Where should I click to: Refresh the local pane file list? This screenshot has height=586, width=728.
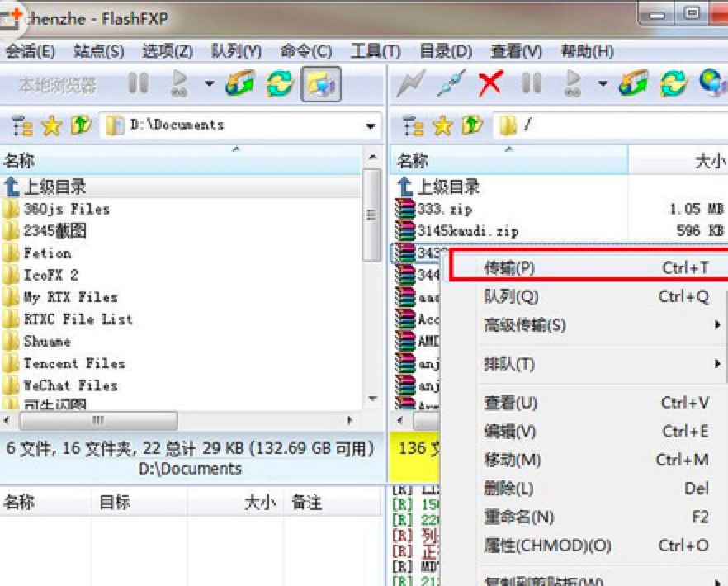[x=280, y=83]
